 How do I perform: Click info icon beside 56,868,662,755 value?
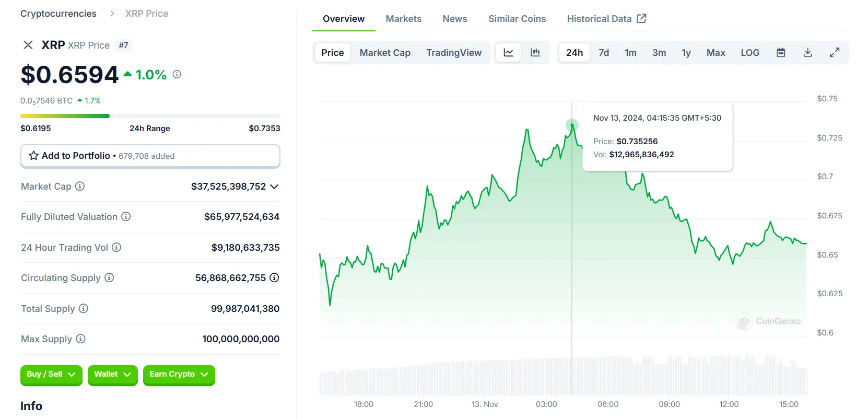[x=274, y=277]
